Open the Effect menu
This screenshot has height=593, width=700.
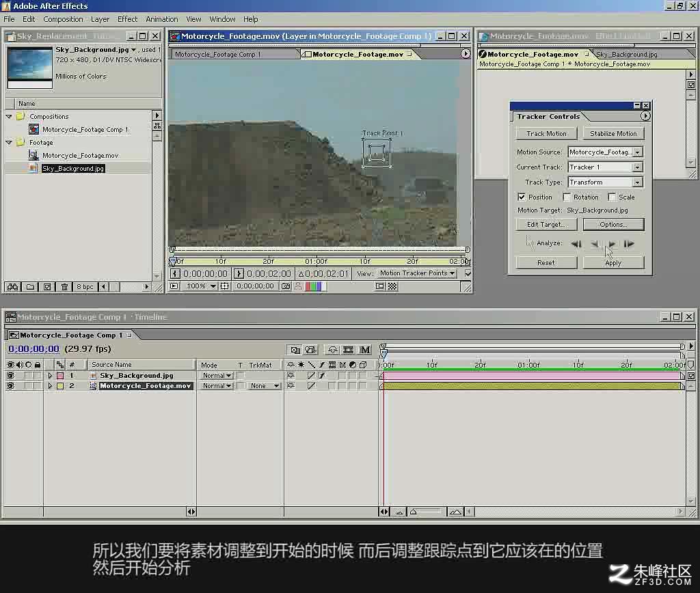click(x=127, y=19)
